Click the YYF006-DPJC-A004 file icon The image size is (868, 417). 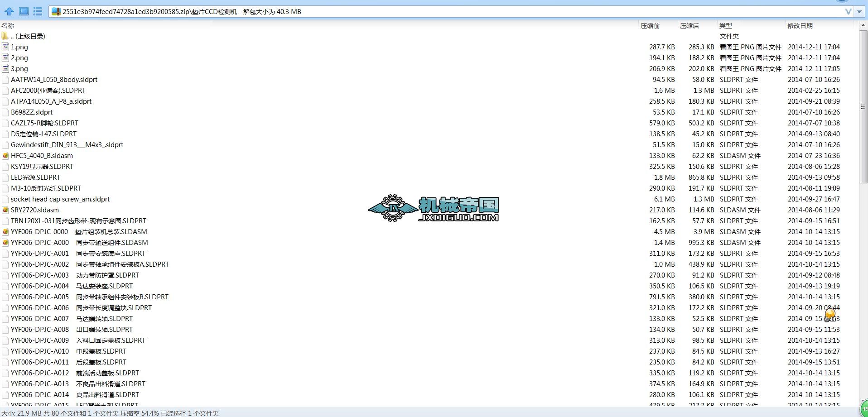point(5,286)
